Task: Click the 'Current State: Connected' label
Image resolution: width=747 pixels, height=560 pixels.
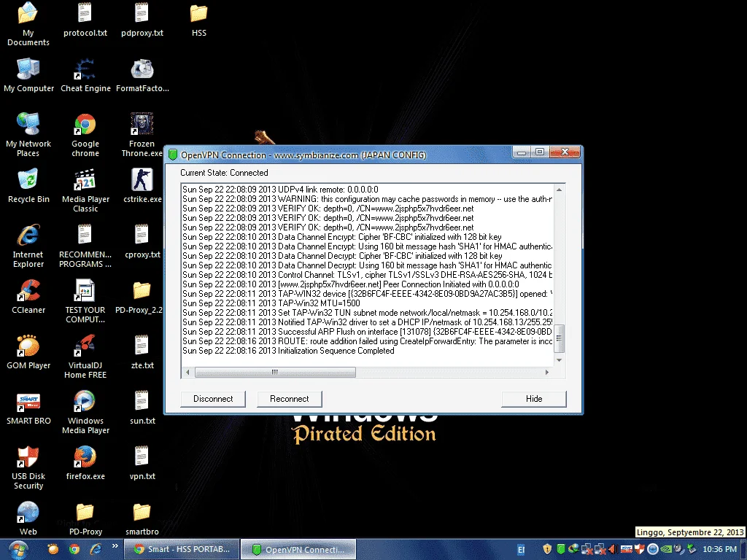Action: point(224,173)
